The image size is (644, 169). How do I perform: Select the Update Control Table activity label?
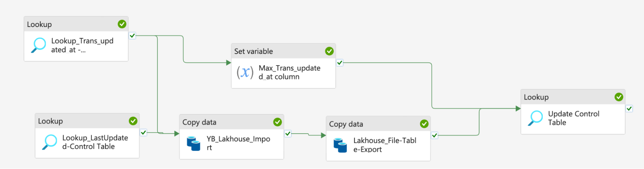click(573, 118)
